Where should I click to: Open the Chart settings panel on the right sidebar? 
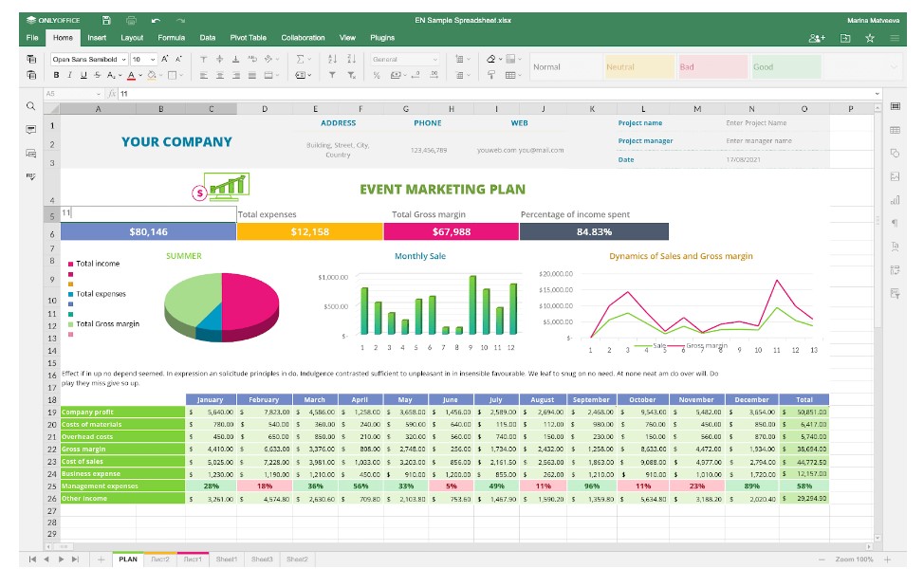896,199
